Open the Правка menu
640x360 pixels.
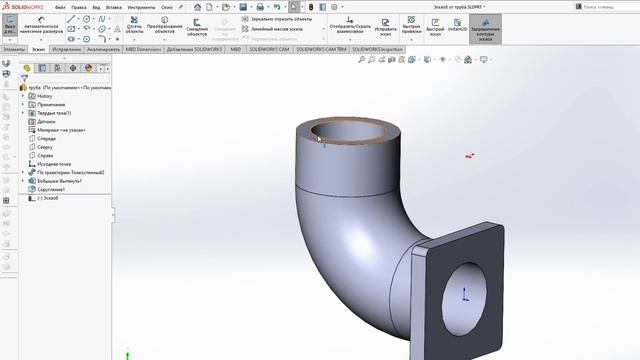(79, 7)
